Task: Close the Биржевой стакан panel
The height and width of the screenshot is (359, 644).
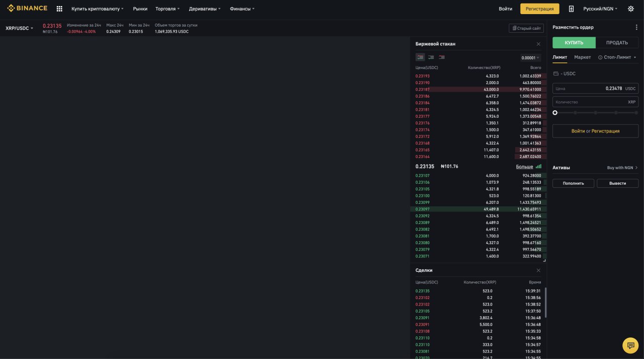Action: 538,44
